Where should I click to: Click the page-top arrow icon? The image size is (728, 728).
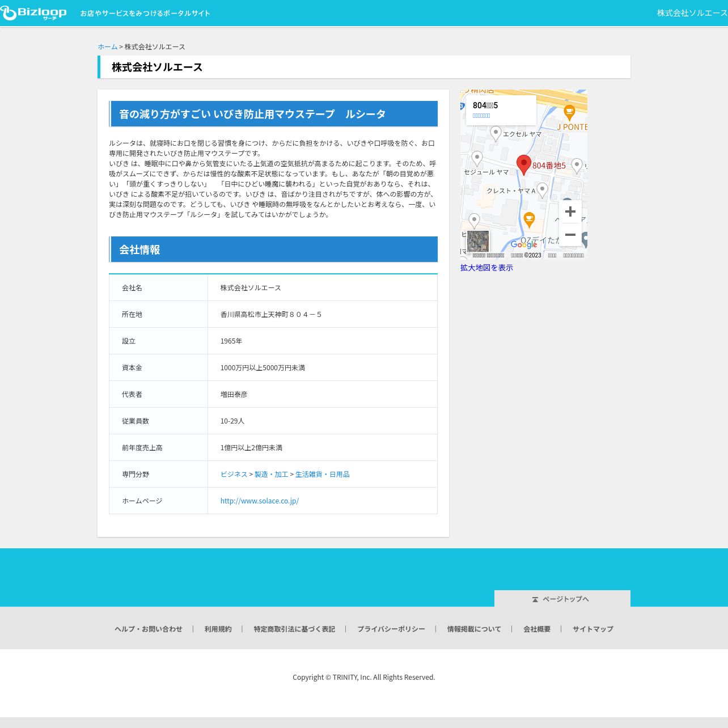(x=535, y=599)
